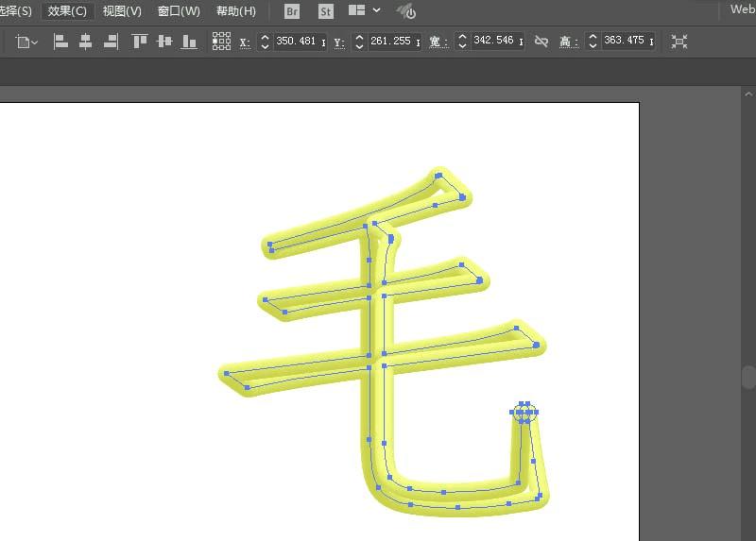756x541 pixels.
Task: Click the Y value field 261.255
Action: (393, 42)
